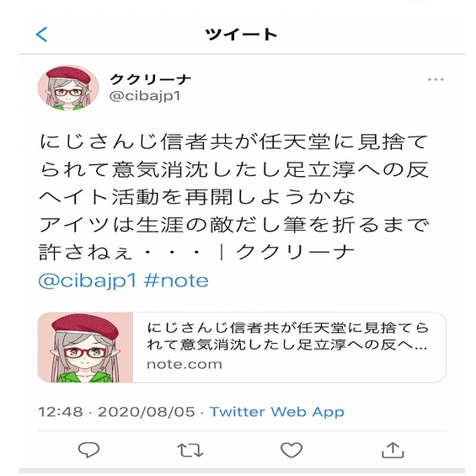The height and width of the screenshot is (476, 476).
Task: Click the Twitter Web App source link
Action: (x=276, y=412)
